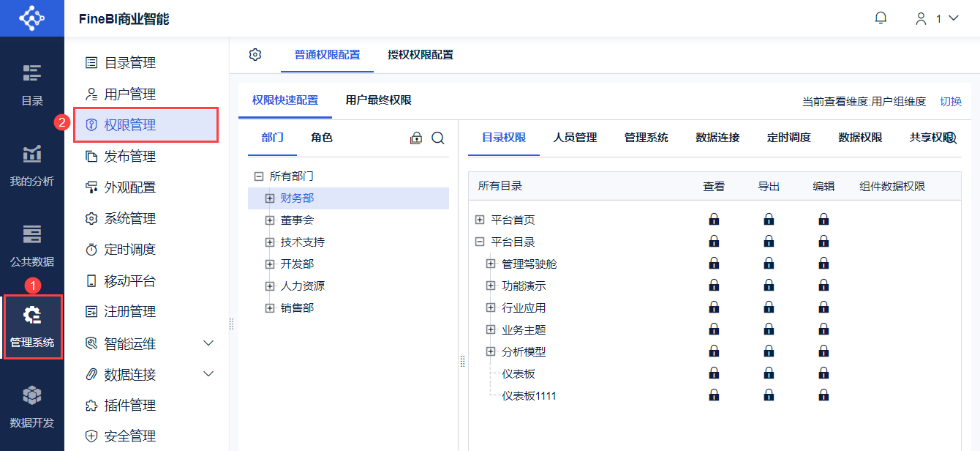This screenshot has width=980, height=451.
Task: Expand the 数据连接 submenu chevron
Action: (208, 374)
